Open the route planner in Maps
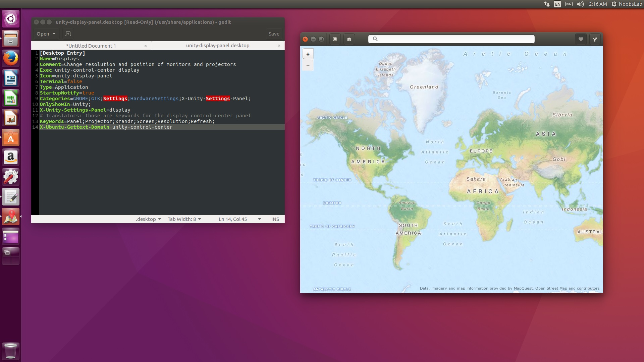The height and width of the screenshot is (362, 644). [x=595, y=39]
